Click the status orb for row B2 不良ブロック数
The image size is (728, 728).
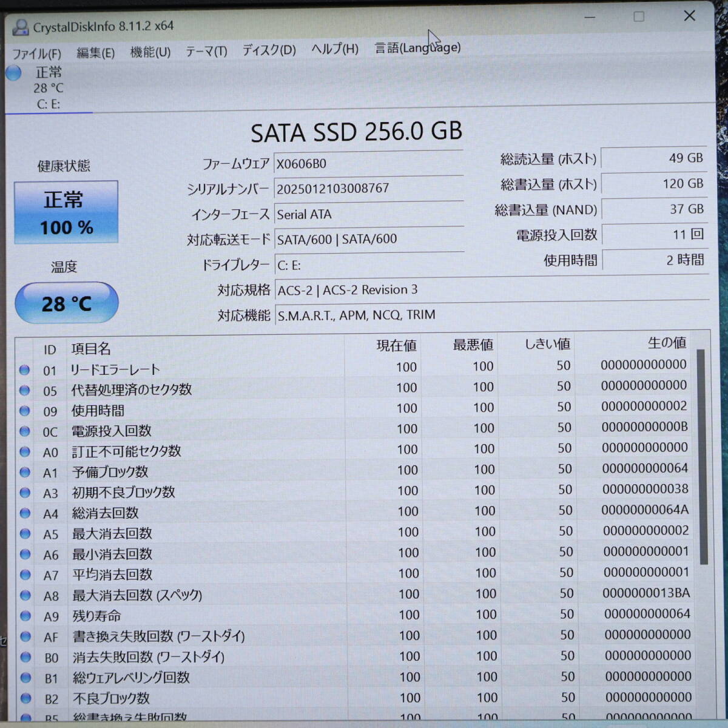tap(26, 699)
